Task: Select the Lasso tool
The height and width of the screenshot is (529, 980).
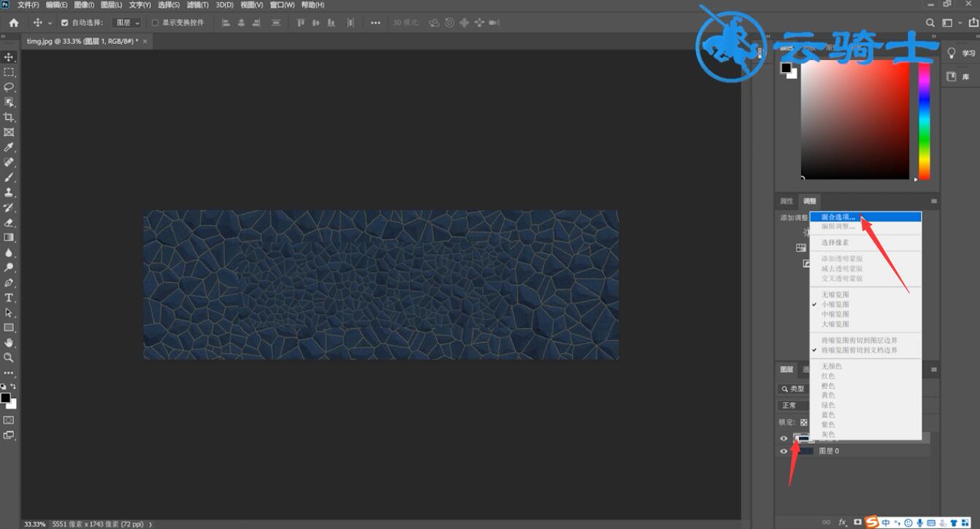Action: coord(9,87)
